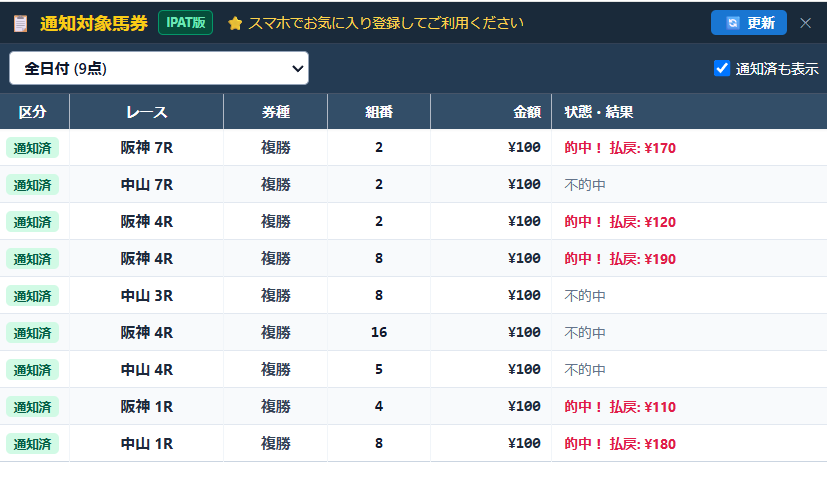Viewport: 827px width, 497px height.
Task: Click the clipboard icon beside 通知対象馬券
Action: [21, 23]
